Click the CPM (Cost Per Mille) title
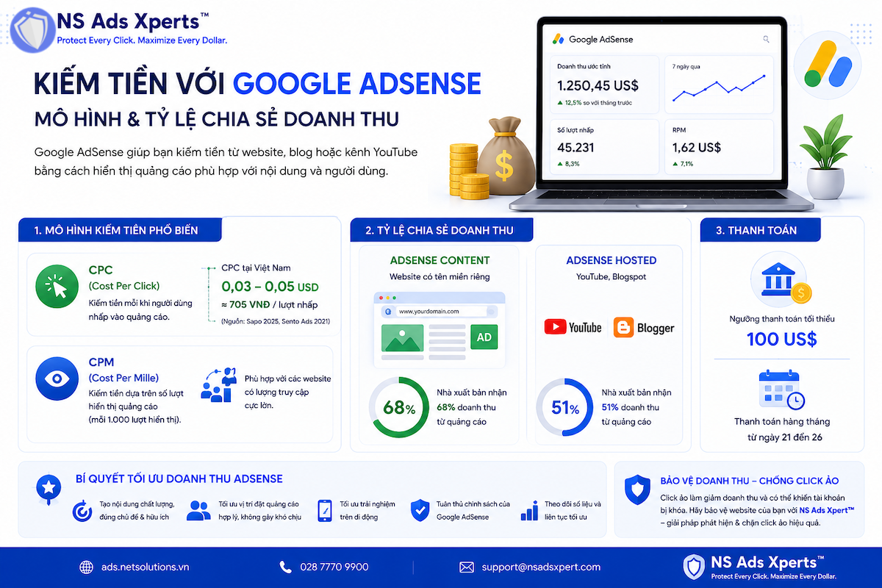The image size is (882, 588). pyautogui.click(x=123, y=370)
